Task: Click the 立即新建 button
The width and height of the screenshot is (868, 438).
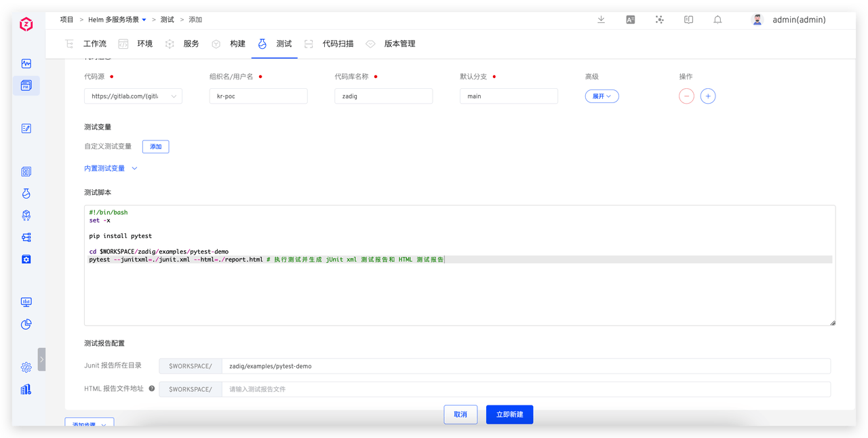Action: click(x=509, y=414)
